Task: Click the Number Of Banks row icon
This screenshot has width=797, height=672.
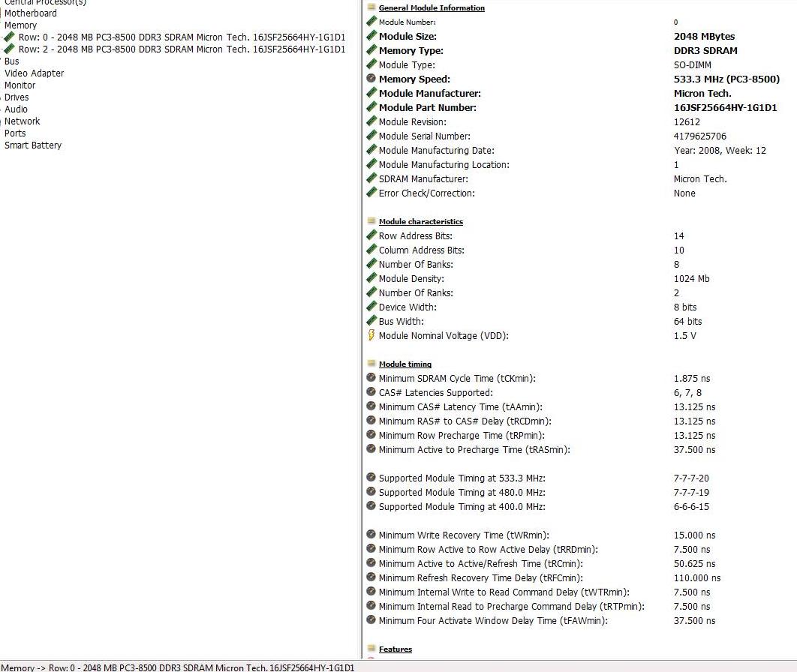Action: pos(371,263)
